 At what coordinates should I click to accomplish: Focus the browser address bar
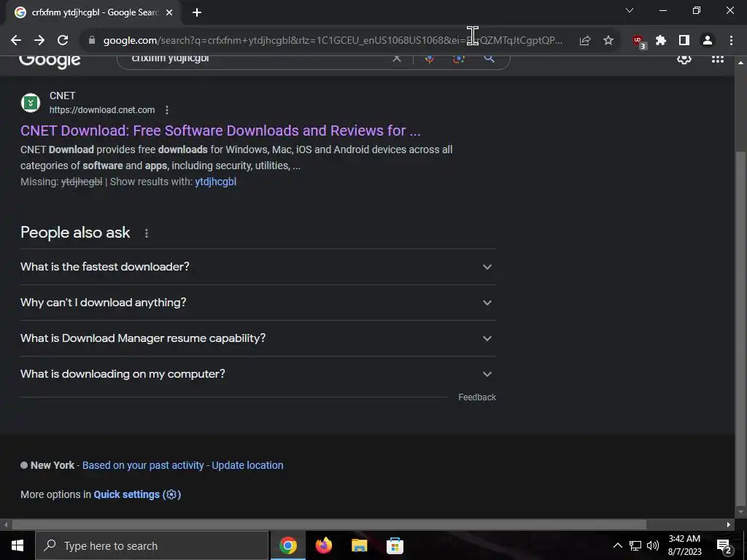click(333, 41)
